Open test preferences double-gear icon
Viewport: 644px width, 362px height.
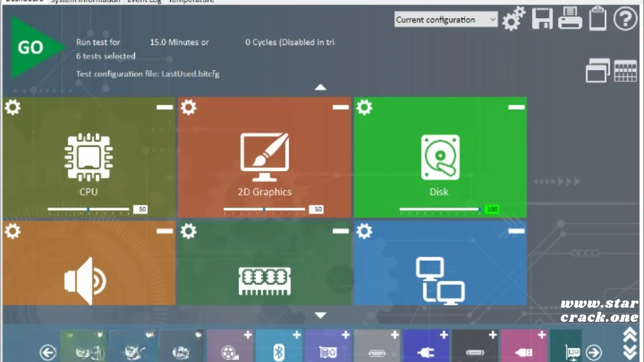tap(514, 19)
